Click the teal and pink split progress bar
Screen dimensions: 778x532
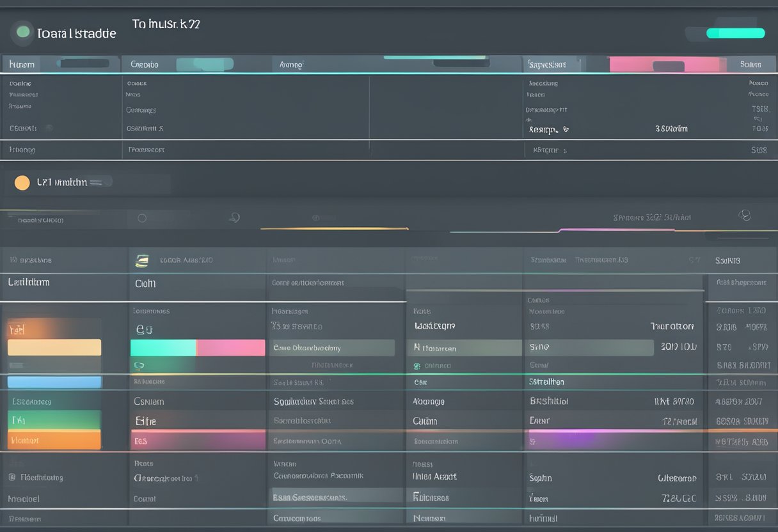tap(198, 348)
